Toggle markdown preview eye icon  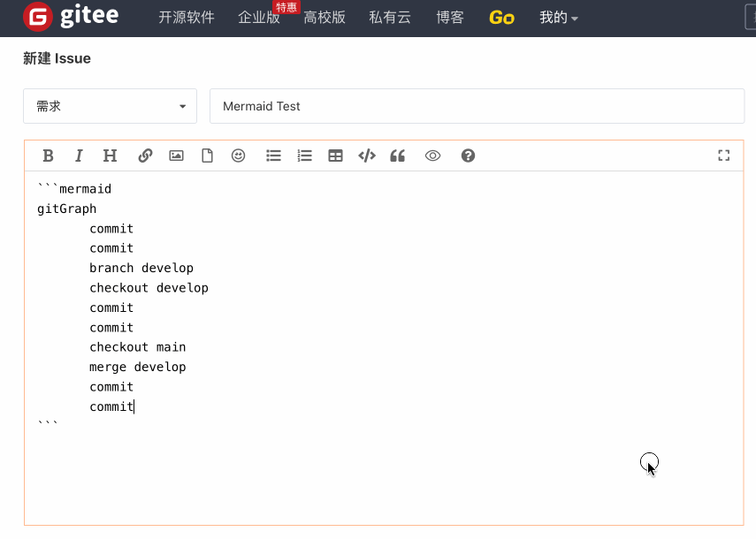(432, 156)
